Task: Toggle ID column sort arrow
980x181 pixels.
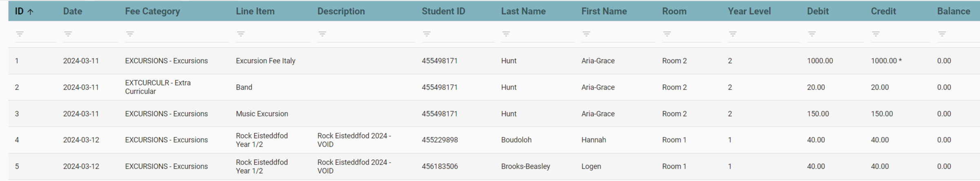Action: click(x=30, y=12)
